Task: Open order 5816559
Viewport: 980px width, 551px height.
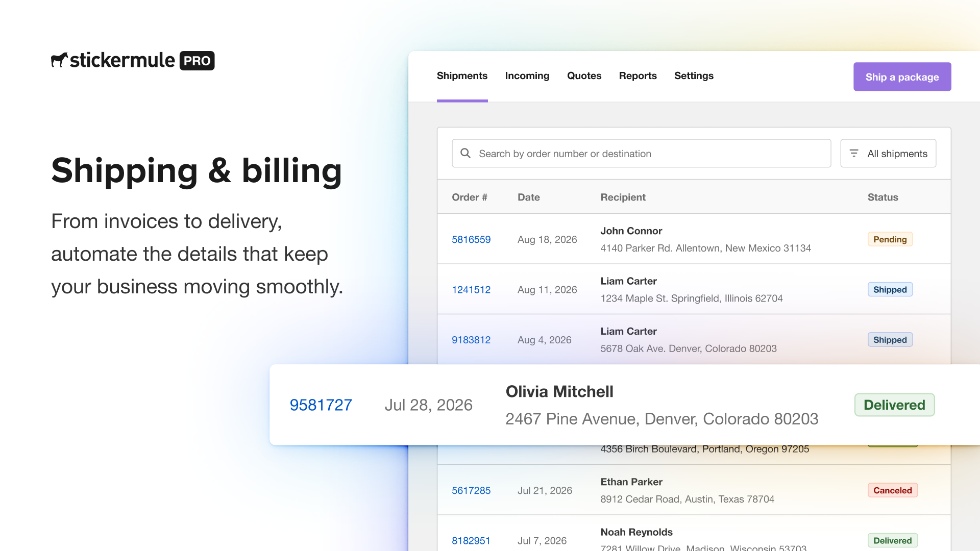Action: (471, 239)
